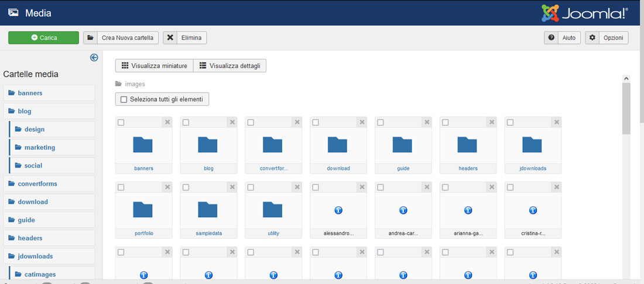The image size is (644, 284).
Task: Tick the checkbox on guide tile
Action: tap(381, 122)
